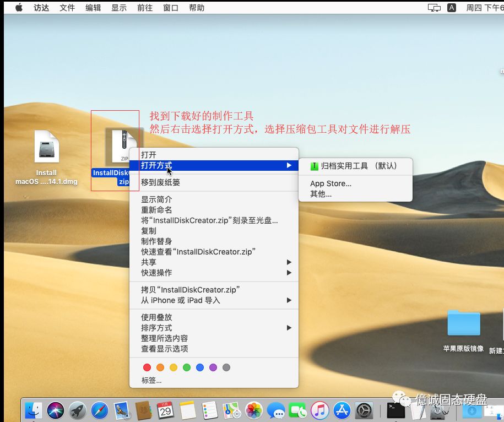
Task: Open Maps app in the Dock
Action: click(232, 410)
